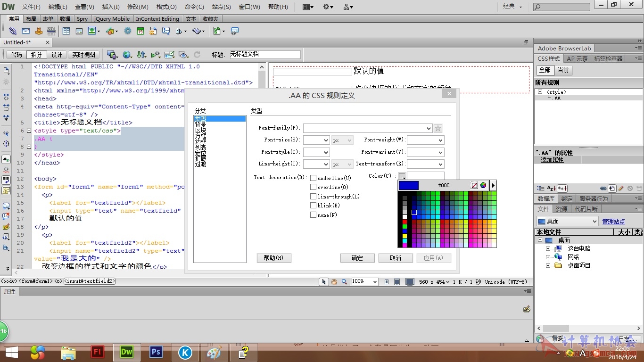The image size is (644, 362).
Task: Check the blink(B) checkbox
Action: click(x=313, y=205)
